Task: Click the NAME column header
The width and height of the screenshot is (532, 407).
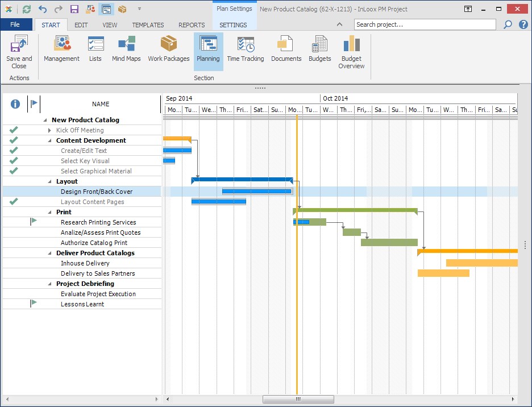Action: tap(101, 104)
